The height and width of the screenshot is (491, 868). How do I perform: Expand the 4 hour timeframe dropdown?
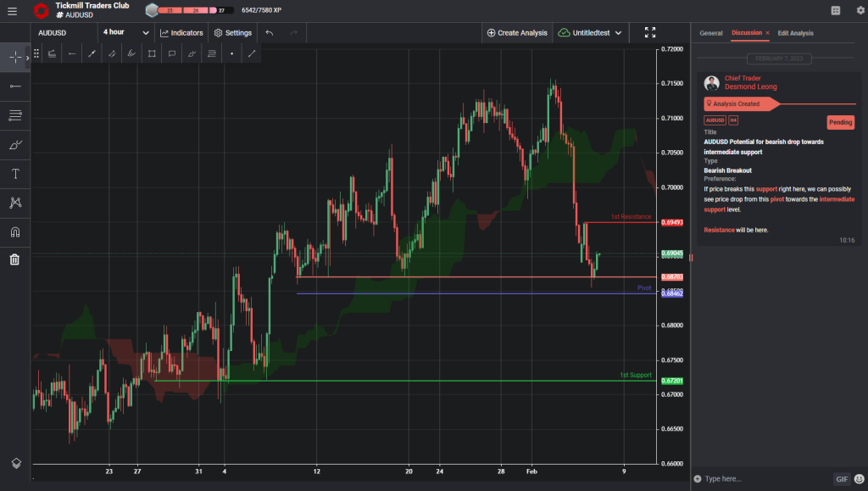125,31
